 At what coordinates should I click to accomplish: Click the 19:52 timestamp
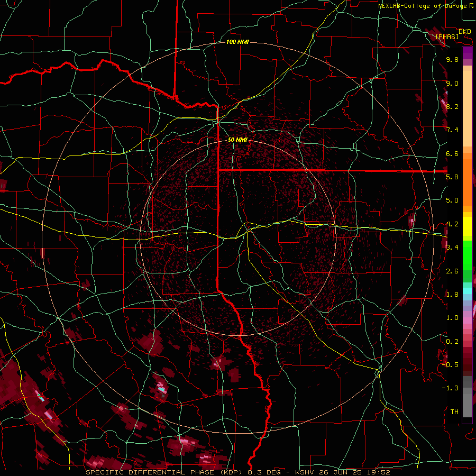[x=379, y=472]
